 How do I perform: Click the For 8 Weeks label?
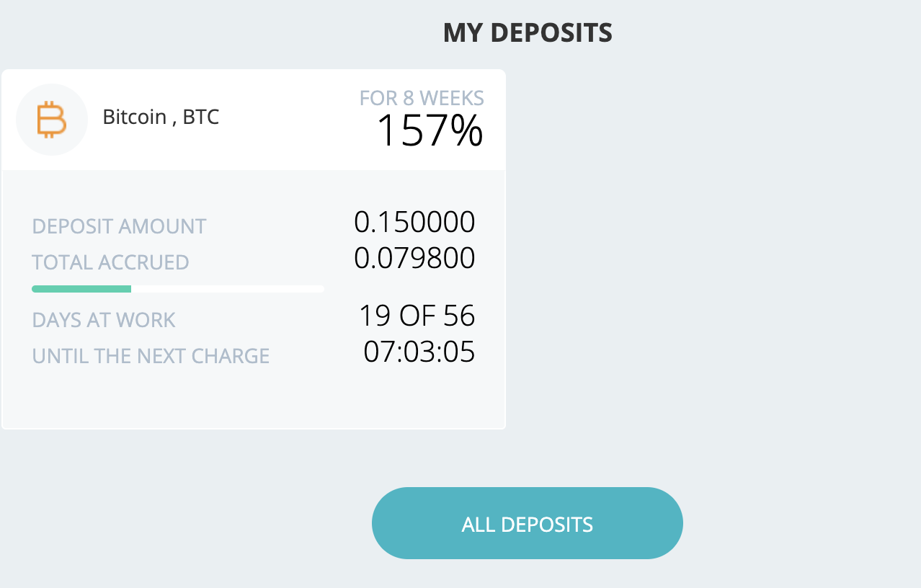tap(422, 98)
